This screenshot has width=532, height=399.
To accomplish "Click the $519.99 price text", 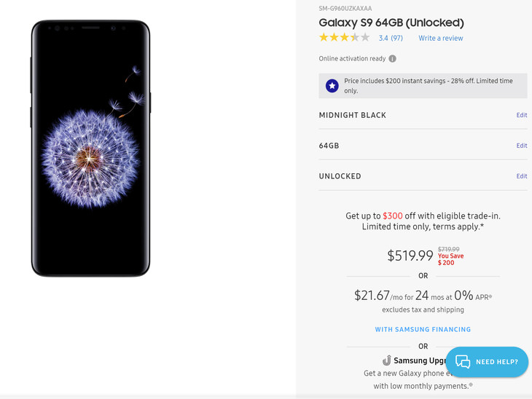I will coord(410,256).
